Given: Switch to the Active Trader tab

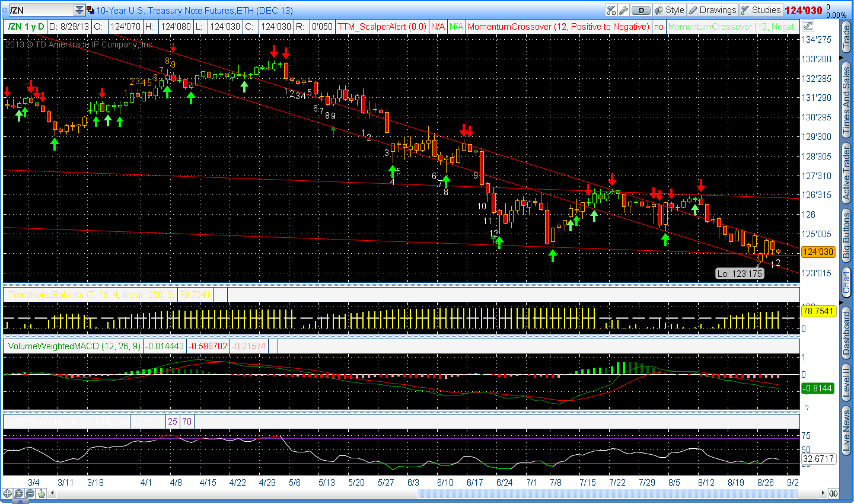Looking at the screenshot, I should pos(846,172).
